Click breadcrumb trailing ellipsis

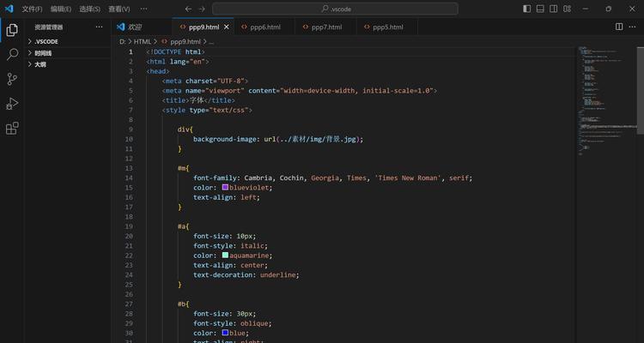[x=211, y=41]
